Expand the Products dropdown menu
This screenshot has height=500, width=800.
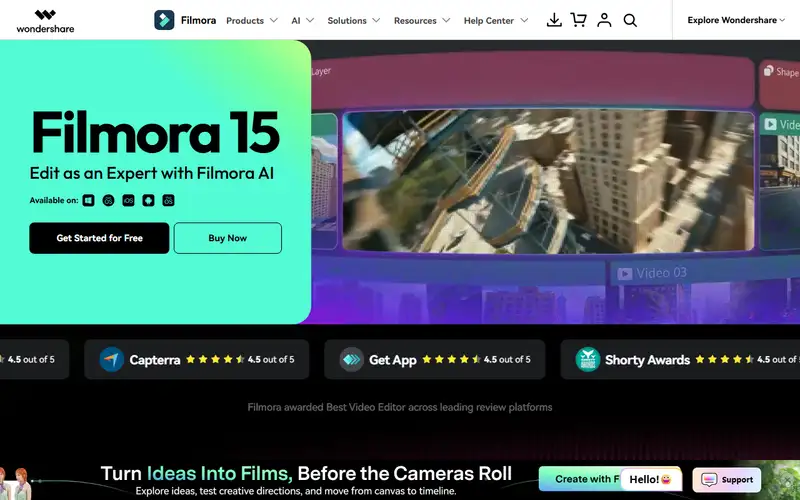[252, 20]
